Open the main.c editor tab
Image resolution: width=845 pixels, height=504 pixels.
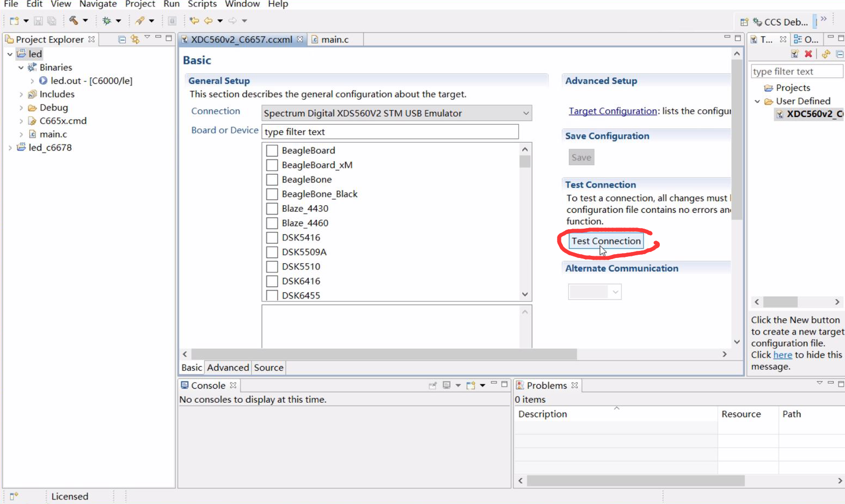pos(334,39)
